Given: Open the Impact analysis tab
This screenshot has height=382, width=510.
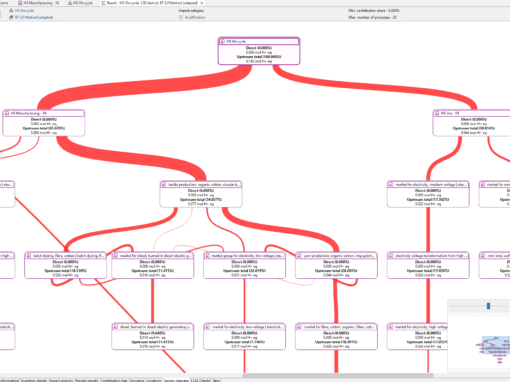Looking at the screenshot, I should [61, 380].
